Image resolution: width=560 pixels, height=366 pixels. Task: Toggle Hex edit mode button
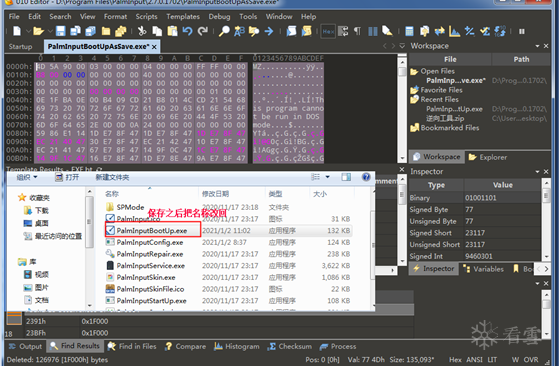[328, 31]
